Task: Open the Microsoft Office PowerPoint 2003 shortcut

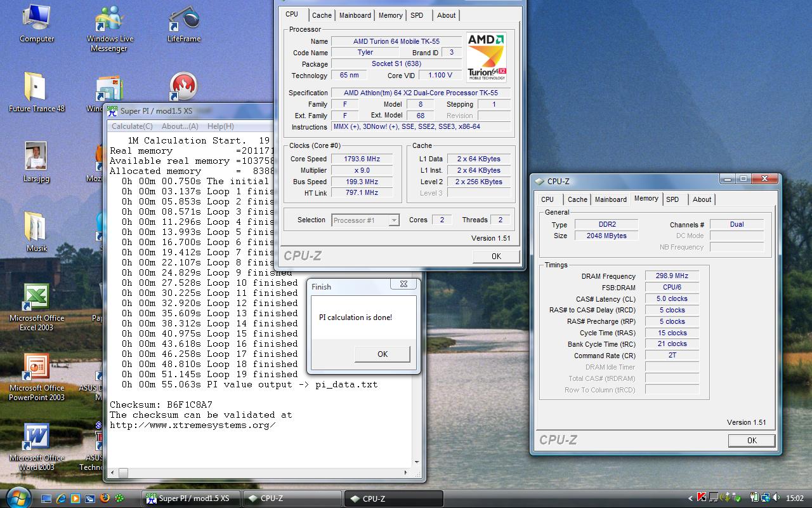Action: point(36,377)
